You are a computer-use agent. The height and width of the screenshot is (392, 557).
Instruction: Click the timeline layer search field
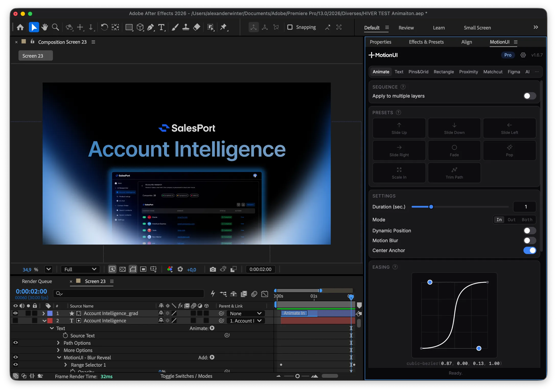129,294
